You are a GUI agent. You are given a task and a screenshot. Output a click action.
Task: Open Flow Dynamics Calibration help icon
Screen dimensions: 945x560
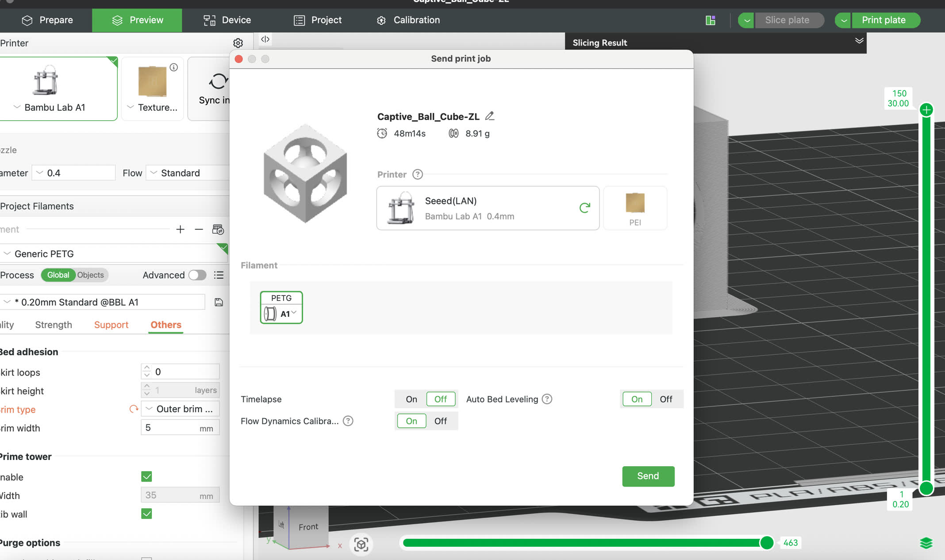(348, 421)
